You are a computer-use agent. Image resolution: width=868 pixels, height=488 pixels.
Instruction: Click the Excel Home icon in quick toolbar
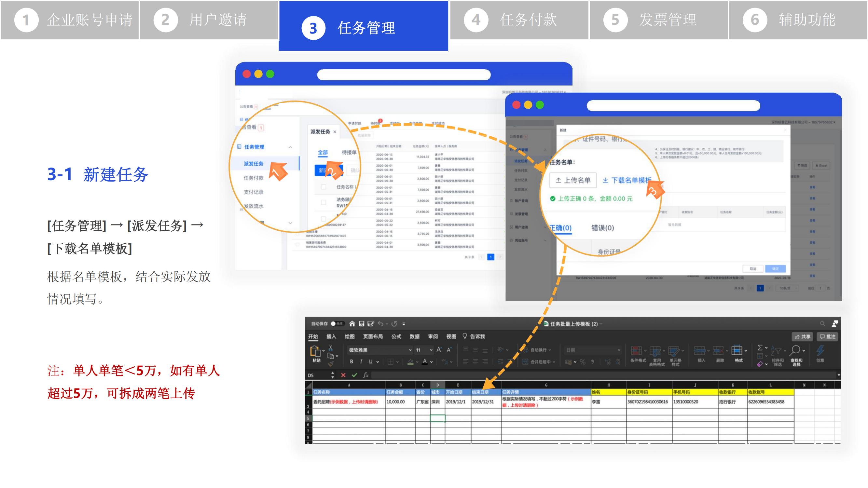click(x=352, y=324)
